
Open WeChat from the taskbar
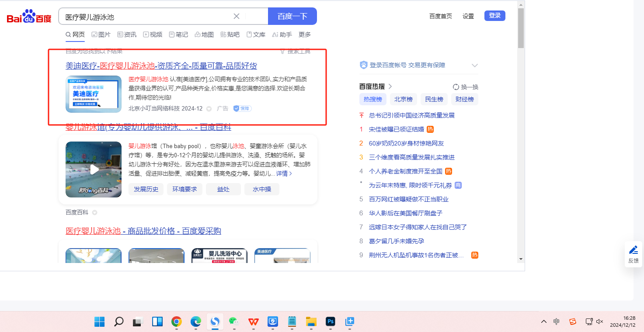tap(234, 322)
